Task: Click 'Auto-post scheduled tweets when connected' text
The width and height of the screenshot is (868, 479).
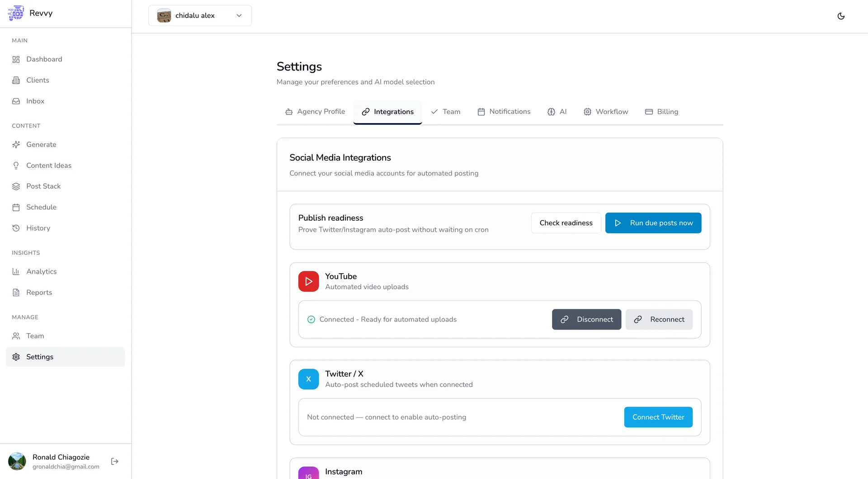Action: pos(399,384)
